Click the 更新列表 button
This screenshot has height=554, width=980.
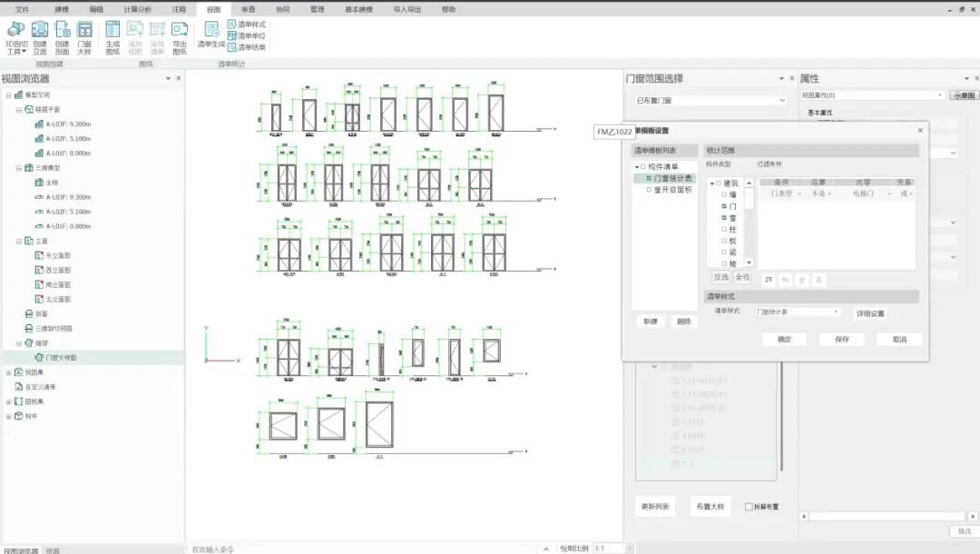pyautogui.click(x=655, y=507)
